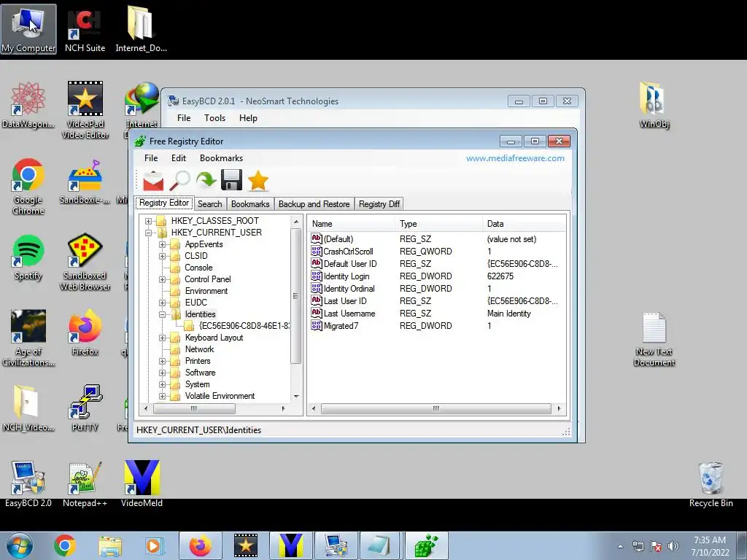The image size is (747, 560).
Task: Launch Spotify desktop shortcut
Action: point(28,257)
